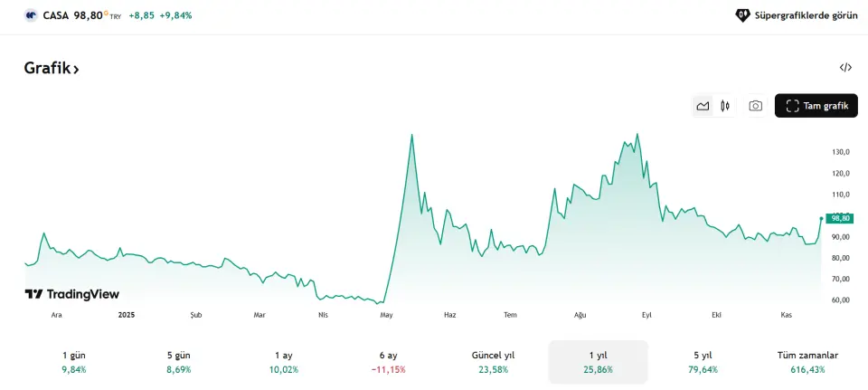Click the 98,80 current price label on axis
868x390 pixels.
pos(841,218)
